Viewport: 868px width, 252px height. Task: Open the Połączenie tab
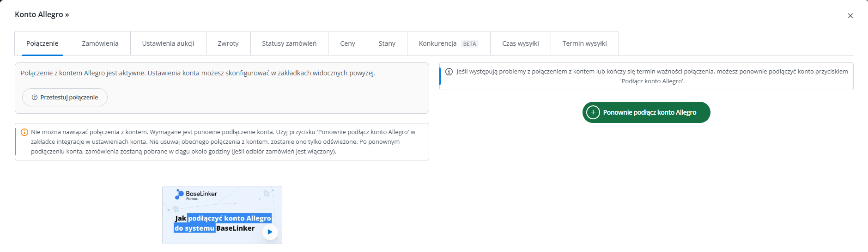(x=42, y=43)
